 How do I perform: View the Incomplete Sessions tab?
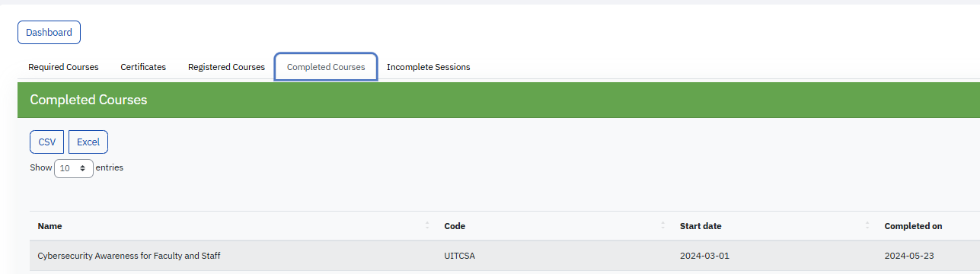(428, 67)
